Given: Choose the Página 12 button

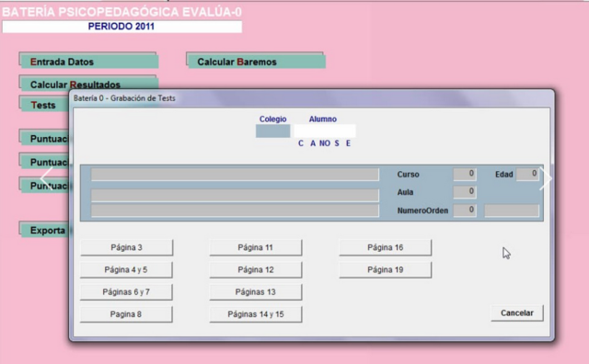Looking at the screenshot, I should point(256,270).
